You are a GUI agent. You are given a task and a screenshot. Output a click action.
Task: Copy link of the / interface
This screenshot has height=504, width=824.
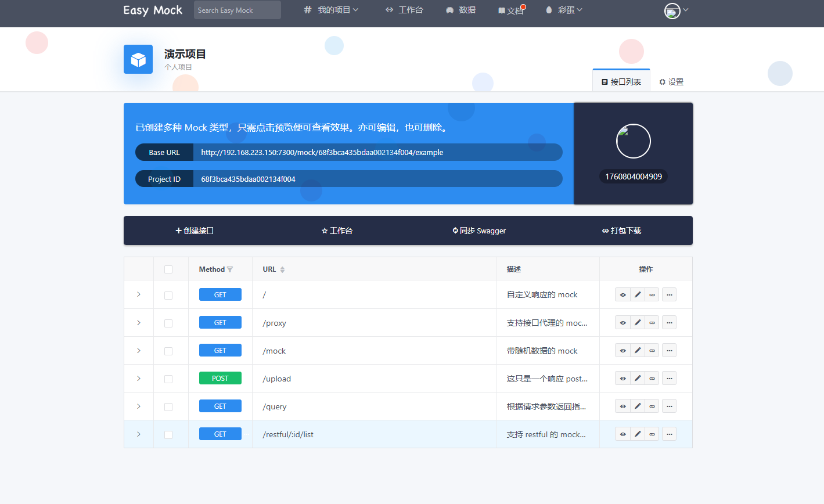pyautogui.click(x=652, y=295)
